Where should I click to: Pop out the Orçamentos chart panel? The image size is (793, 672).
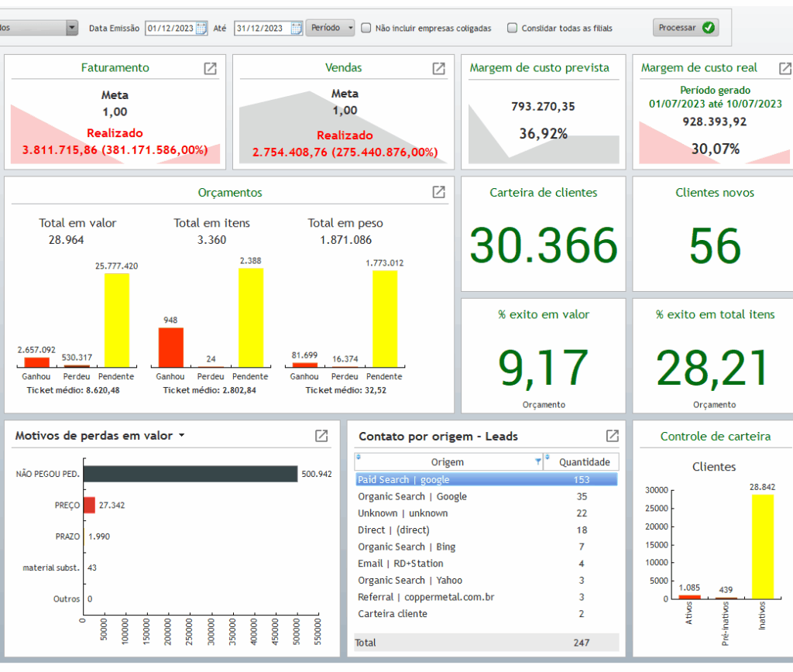click(x=438, y=192)
